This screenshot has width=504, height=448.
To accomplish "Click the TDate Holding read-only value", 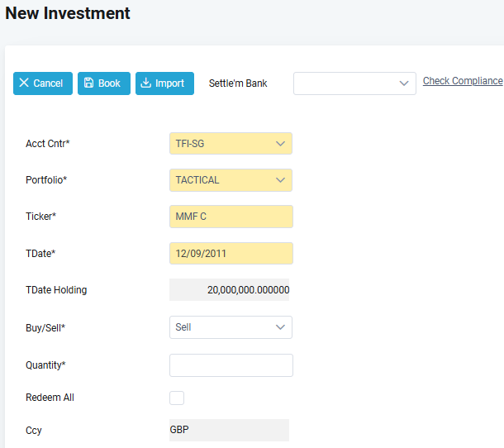I will [229, 290].
